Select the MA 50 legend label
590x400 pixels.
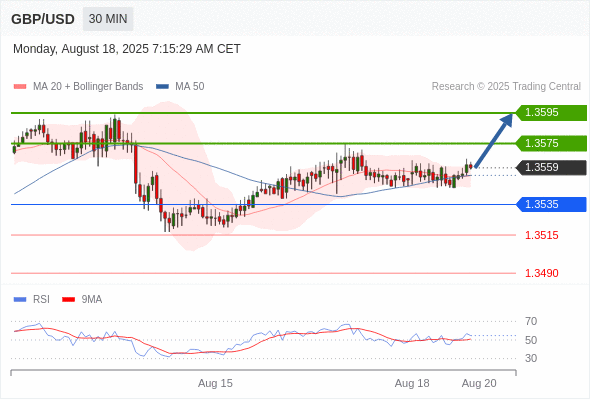click(x=190, y=87)
